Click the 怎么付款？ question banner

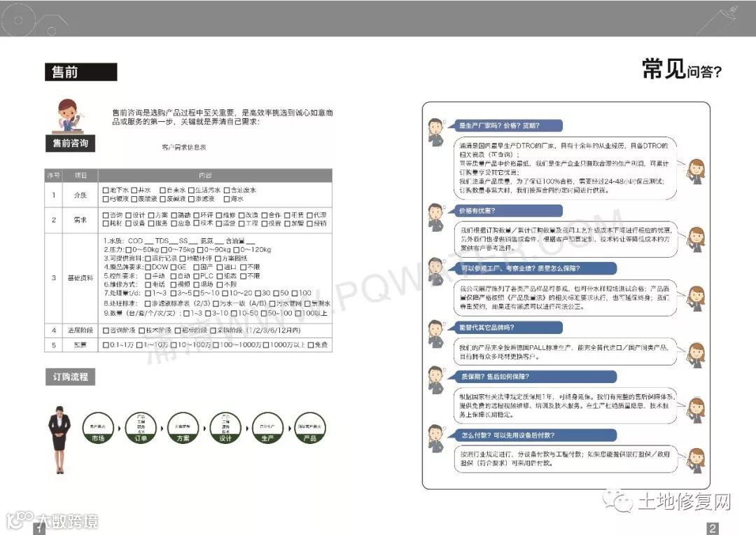click(531, 435)
